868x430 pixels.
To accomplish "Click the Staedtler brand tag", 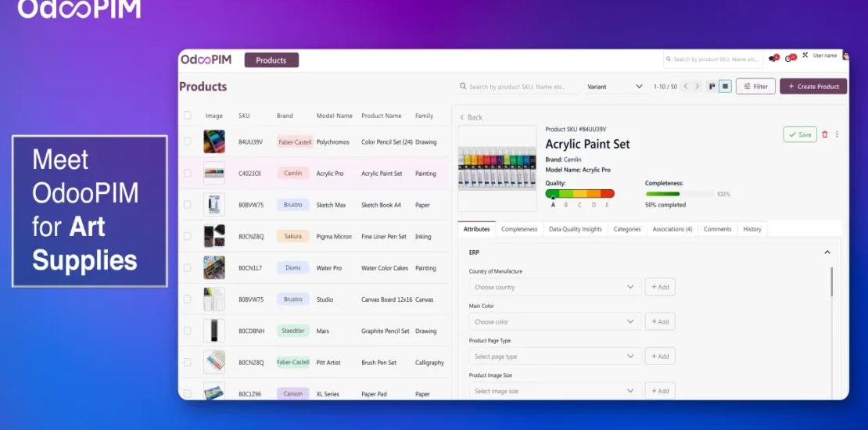I will coord(292,331).
